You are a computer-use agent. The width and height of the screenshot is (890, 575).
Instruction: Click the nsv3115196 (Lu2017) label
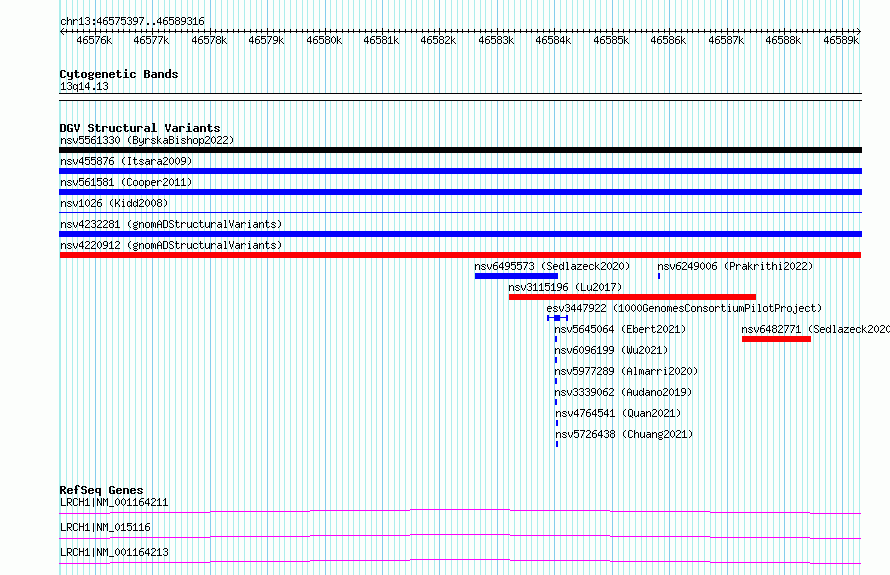(565, 287)
